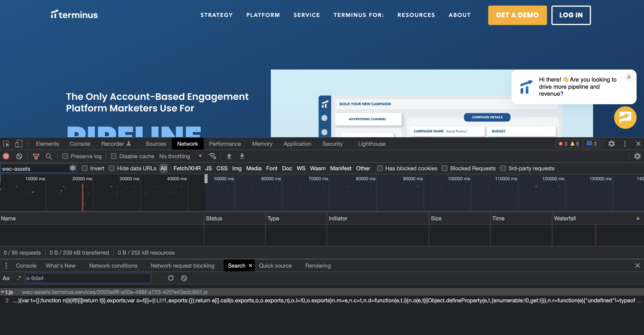Click LOG IN button
This screenshot has height=335, width=644.
(x=571, y=15)
